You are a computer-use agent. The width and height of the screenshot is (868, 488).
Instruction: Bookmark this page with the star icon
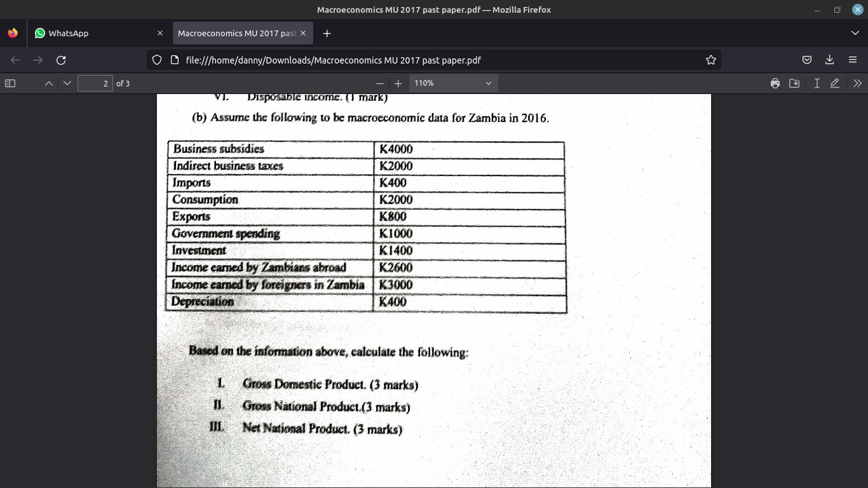coord(710,60)
